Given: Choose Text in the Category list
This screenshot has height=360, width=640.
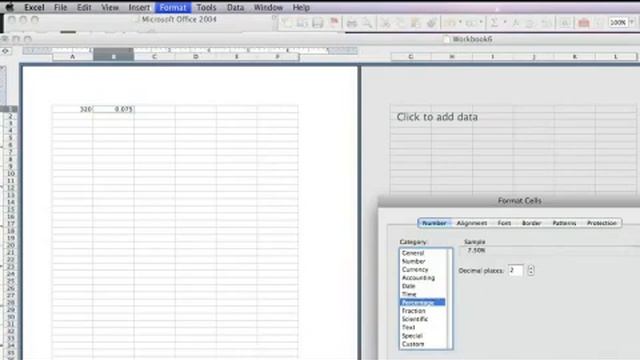Looking at the screenshot, I should tap(423, 327).
